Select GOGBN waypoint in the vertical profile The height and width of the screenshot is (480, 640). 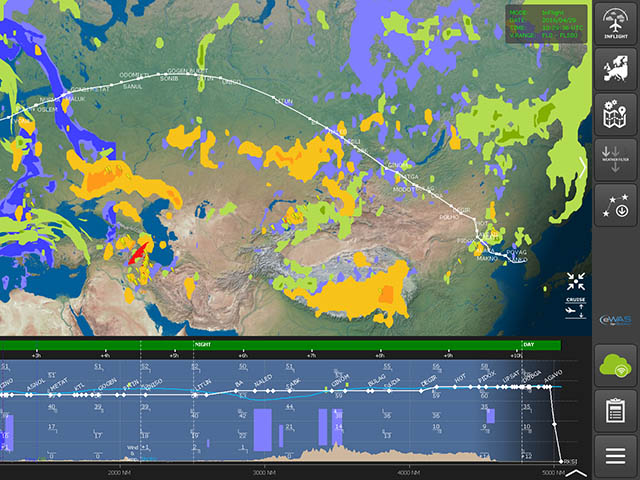(107, 385)
